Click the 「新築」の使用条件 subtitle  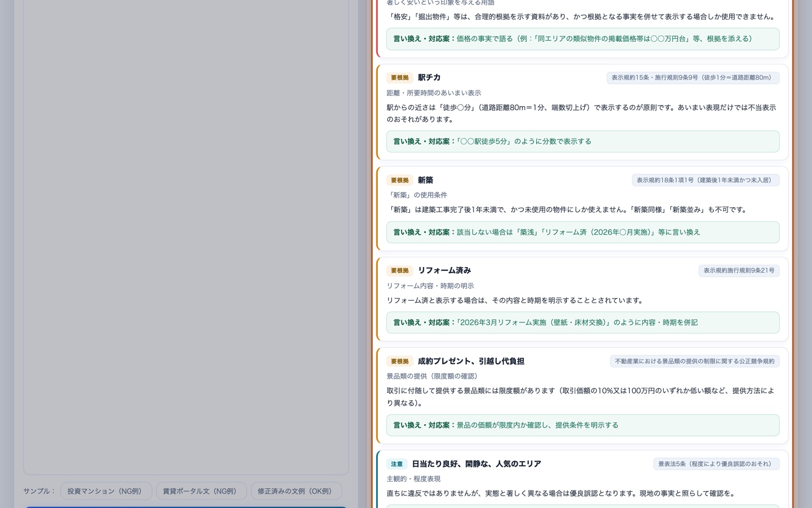click(x=417, y=195)
